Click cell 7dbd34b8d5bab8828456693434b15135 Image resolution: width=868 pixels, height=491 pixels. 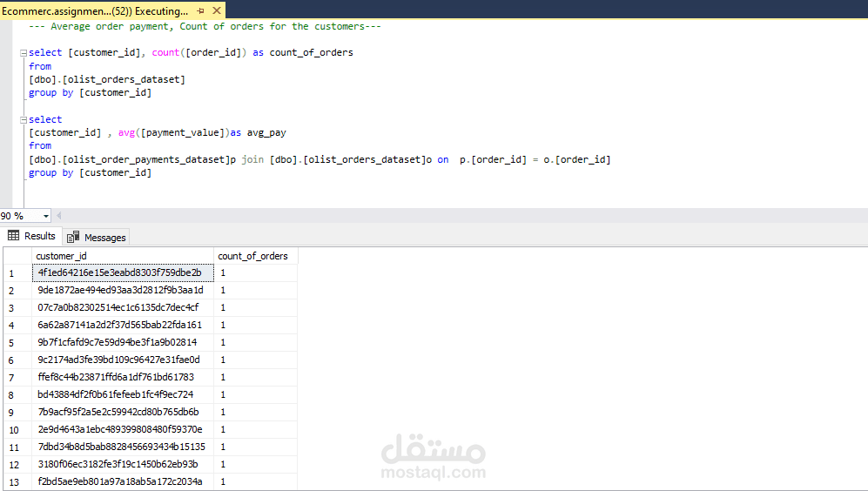coord(123,447)
